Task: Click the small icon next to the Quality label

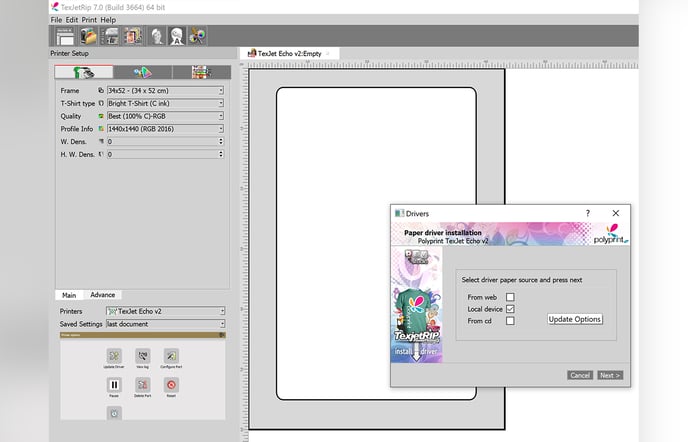Action: click(x=101, y=116)
